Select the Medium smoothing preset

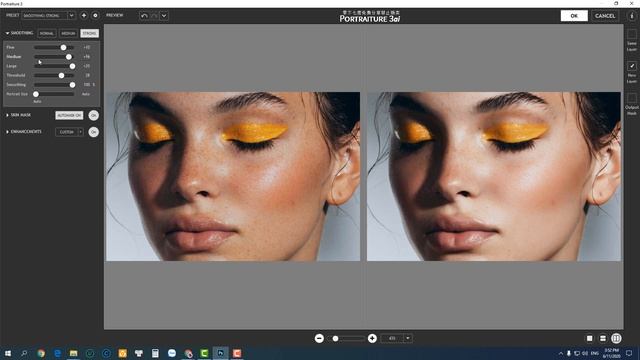coord(68,33)
